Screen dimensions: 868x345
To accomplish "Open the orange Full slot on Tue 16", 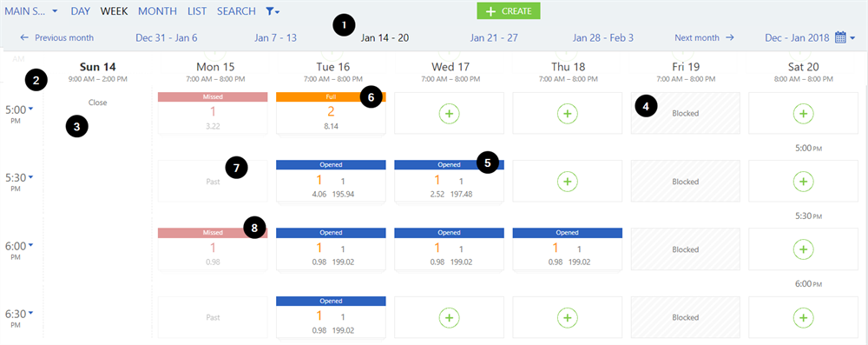I will (331, 113).
